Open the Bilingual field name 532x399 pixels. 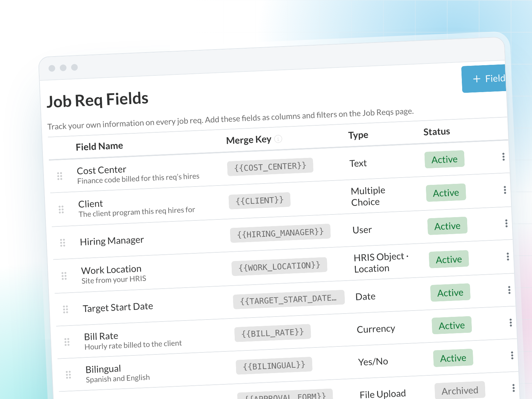pos(103,369)
